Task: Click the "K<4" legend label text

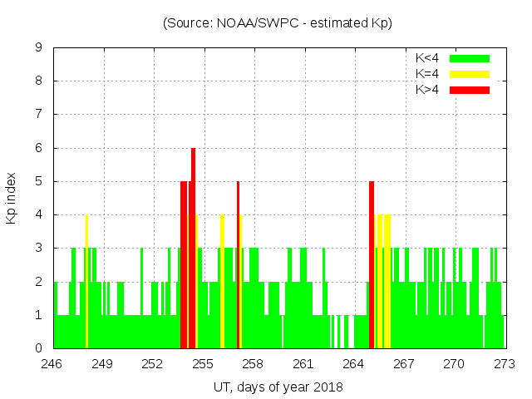Action: [x=427, y=58]
